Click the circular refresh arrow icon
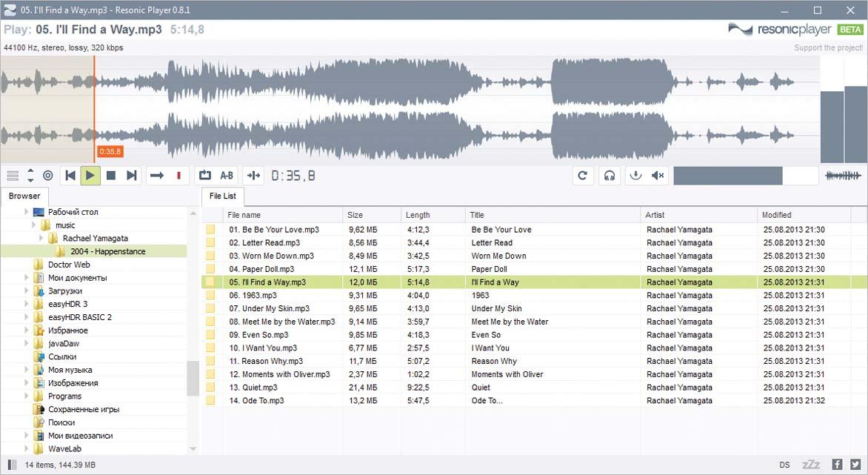The height and width of the screenshot is (475, 868). pos(583,176)
